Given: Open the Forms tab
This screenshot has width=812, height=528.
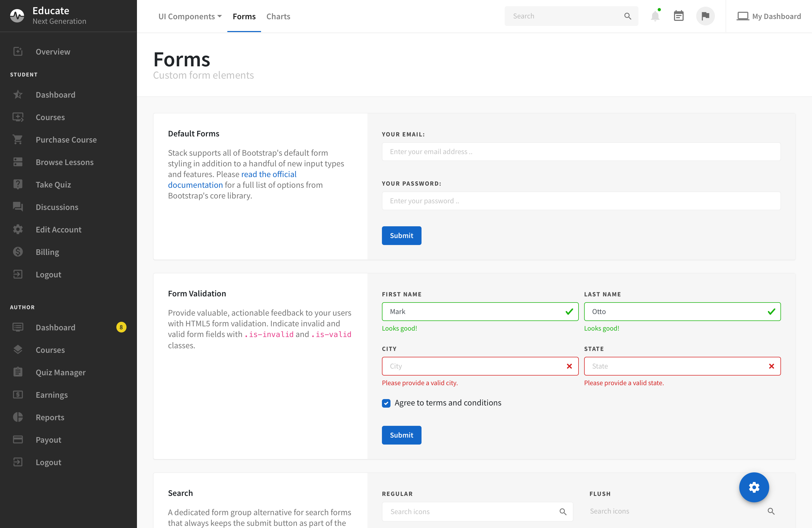Looking at the screenshot, I should (x=244, y=16).
